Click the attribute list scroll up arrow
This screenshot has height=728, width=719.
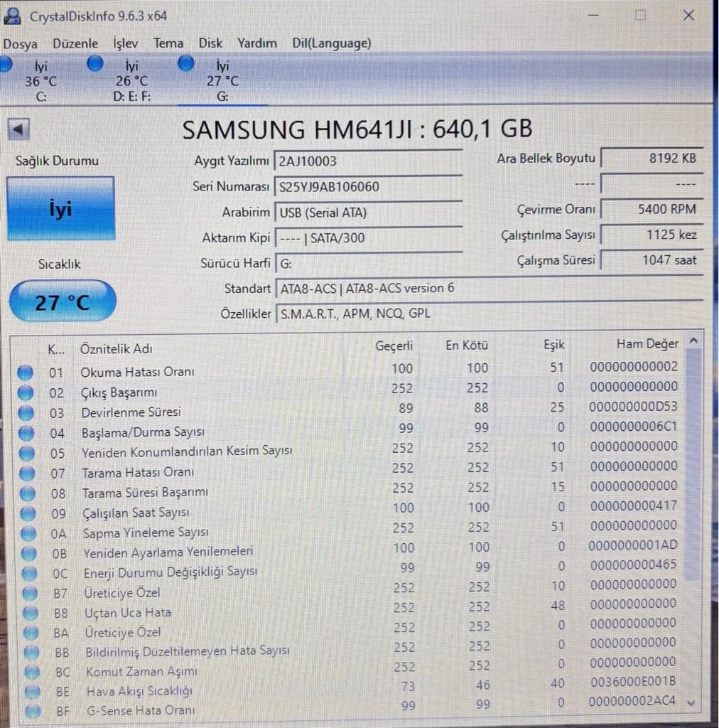[693, 342]
